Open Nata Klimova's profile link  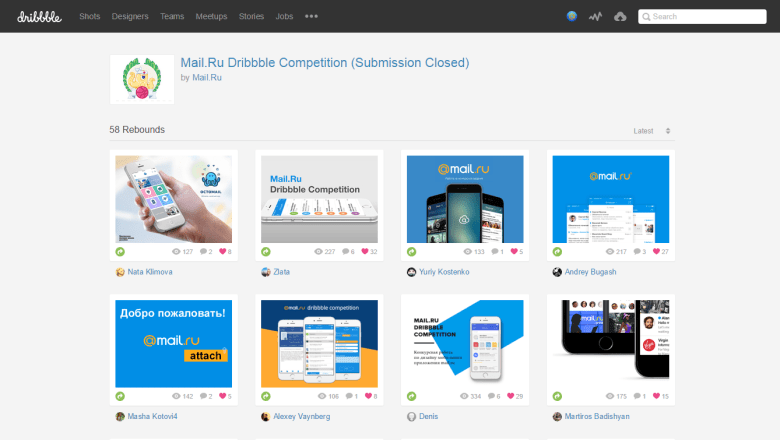[x=150, y=272]
